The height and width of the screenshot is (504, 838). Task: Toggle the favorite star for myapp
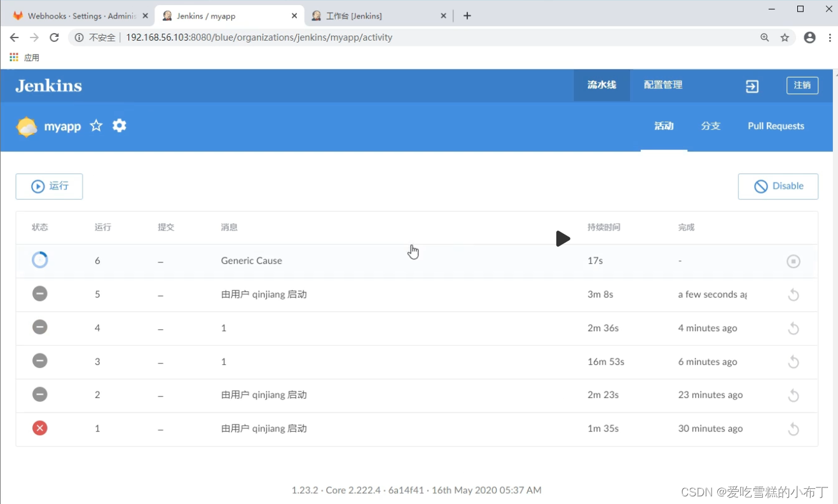coord(96,126)
